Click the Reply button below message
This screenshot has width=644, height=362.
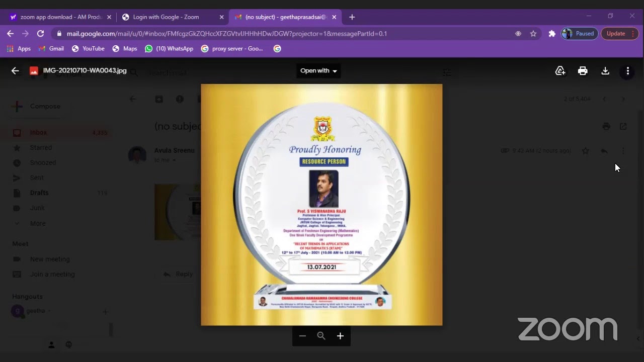tap(178, 274)
